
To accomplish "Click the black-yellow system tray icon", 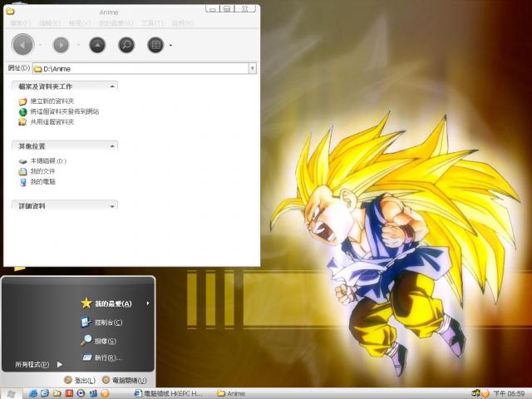I will tap(476, 393).
